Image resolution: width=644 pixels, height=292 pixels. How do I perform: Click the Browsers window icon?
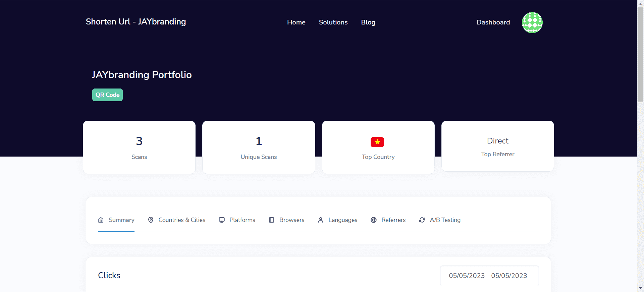point(272,220)
